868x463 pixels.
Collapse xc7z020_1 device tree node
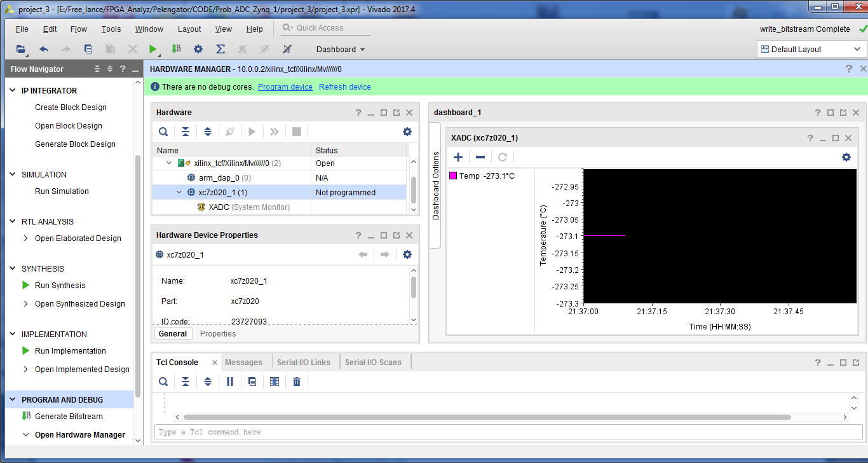click(180, 192)
